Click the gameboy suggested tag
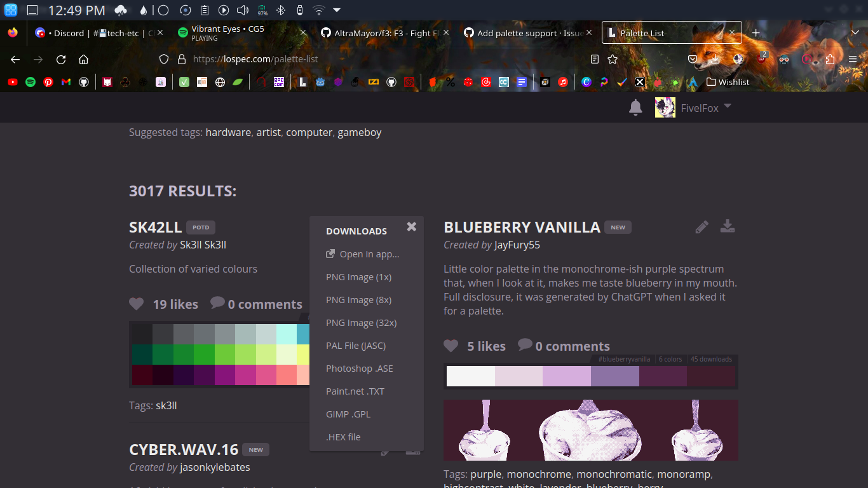 coord(359,132)
